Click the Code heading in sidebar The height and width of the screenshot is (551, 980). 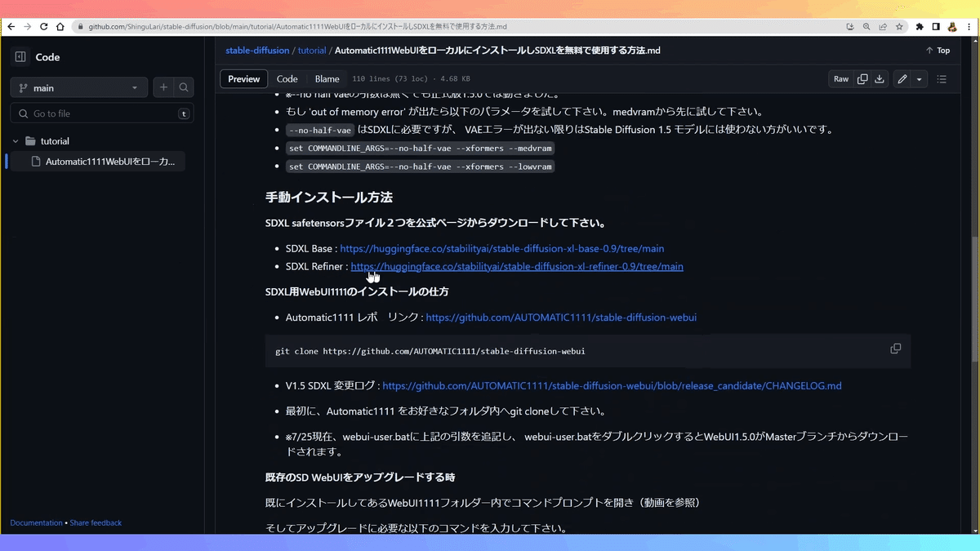point(47,57)
